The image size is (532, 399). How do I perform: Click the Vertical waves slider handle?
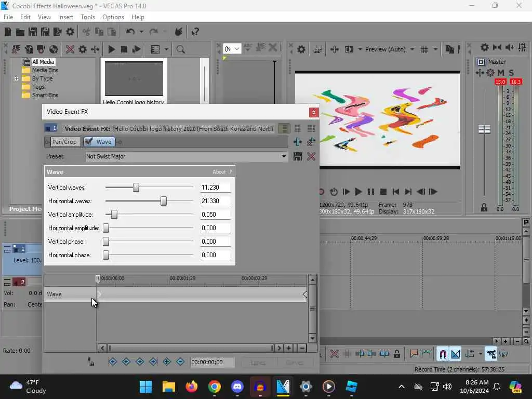pyautogui.click(x=136, y=187)
